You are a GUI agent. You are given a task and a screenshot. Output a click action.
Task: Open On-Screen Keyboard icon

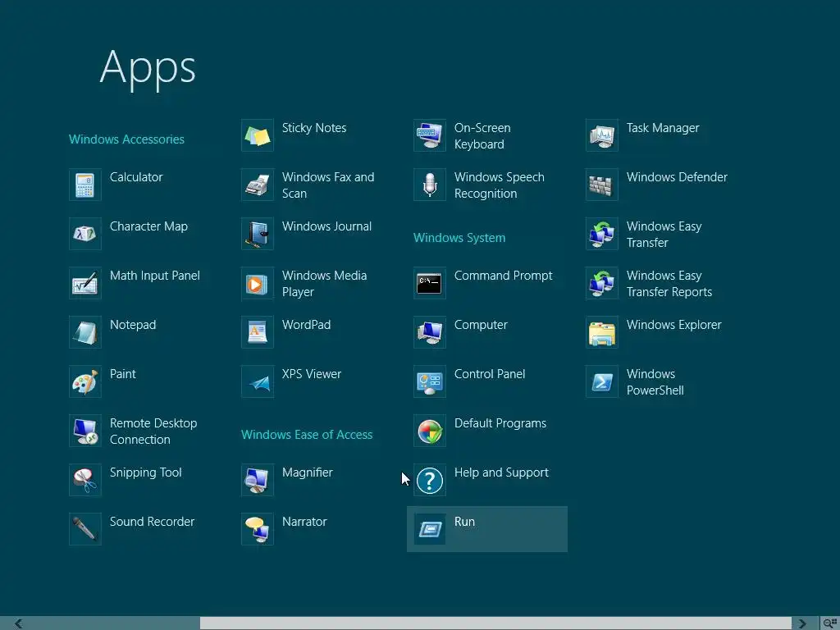[x=430, y=135]
